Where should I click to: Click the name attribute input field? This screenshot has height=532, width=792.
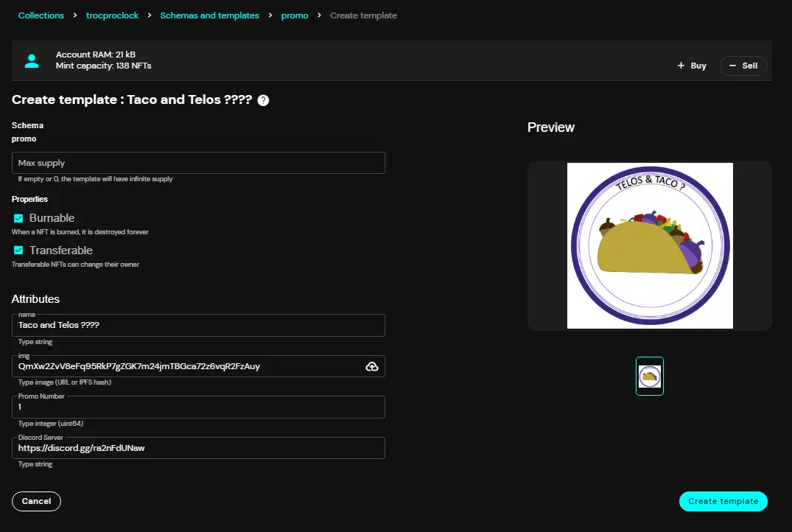(198, 326)
